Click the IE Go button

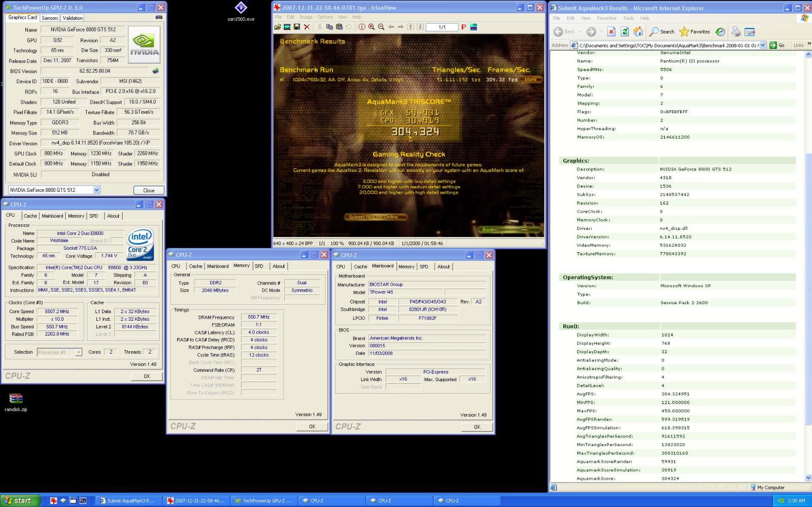tap(777, 45)
